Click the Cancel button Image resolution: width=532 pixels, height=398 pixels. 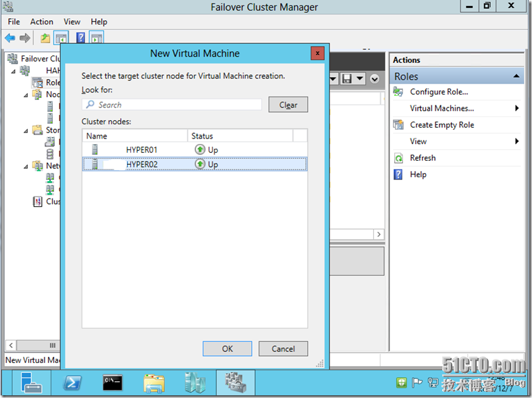(x=284, y=349)
